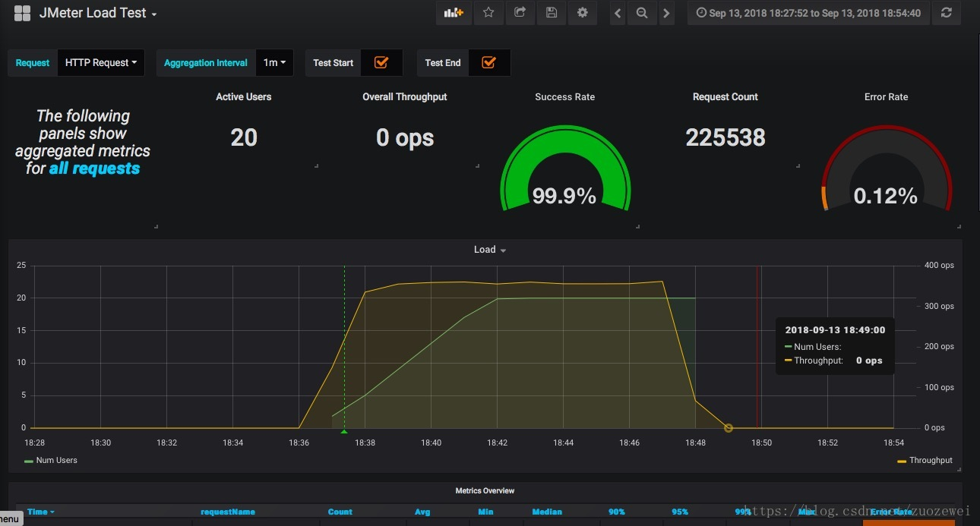
Task: Click the Throughput data point at 18:49
Action: coord(729,428)
